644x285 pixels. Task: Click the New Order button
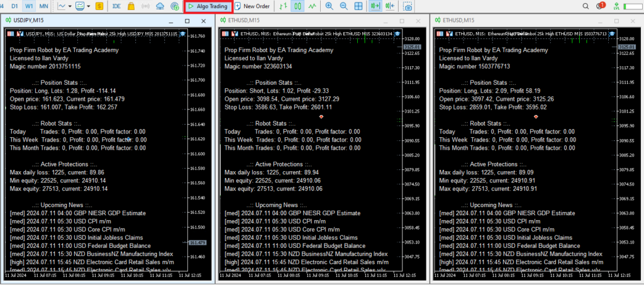[x=252, y=6]
